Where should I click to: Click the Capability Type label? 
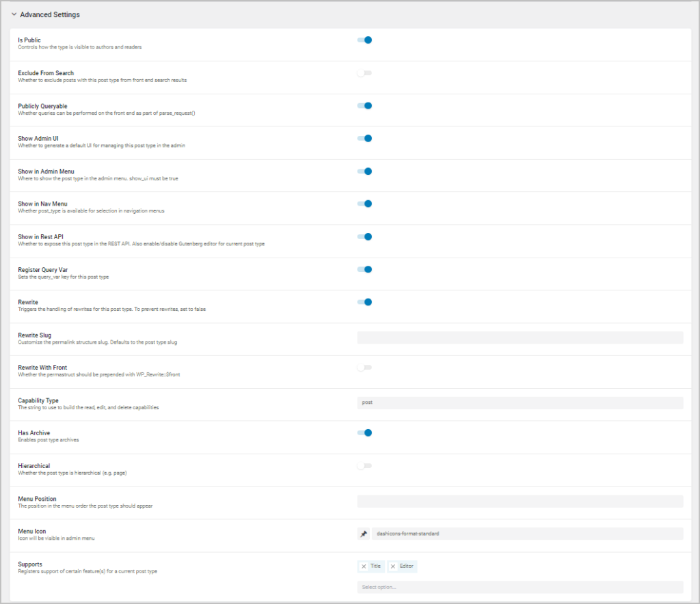tap(38, 400)
